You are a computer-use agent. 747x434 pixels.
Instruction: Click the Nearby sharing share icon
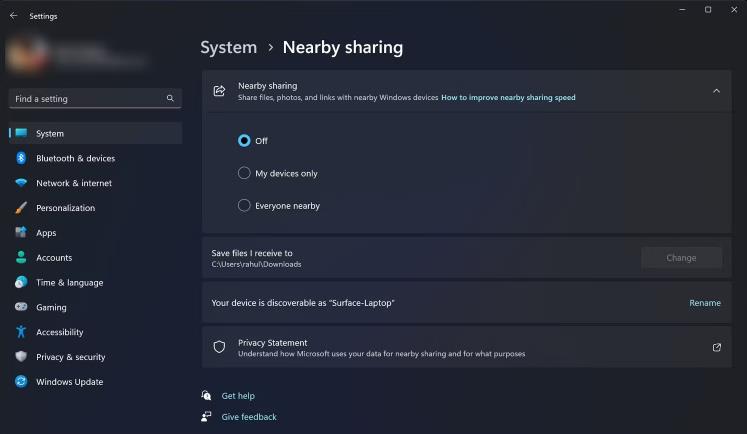(x=219, y=91)
